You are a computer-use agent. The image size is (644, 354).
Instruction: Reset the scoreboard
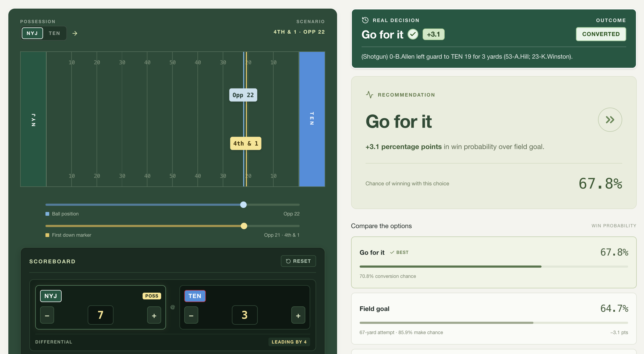point(298,261)
